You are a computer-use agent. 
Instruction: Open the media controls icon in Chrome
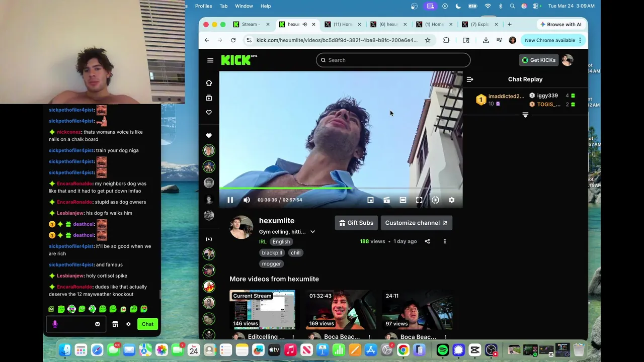(x=499, y=40)
